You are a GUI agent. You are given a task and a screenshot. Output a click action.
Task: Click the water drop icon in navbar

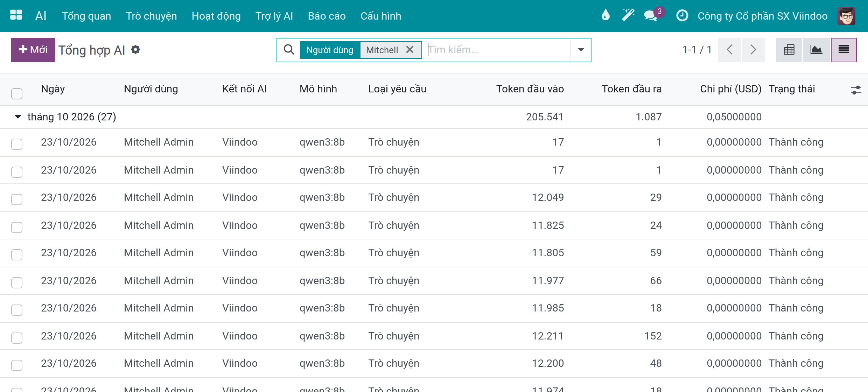click(605, 15)
